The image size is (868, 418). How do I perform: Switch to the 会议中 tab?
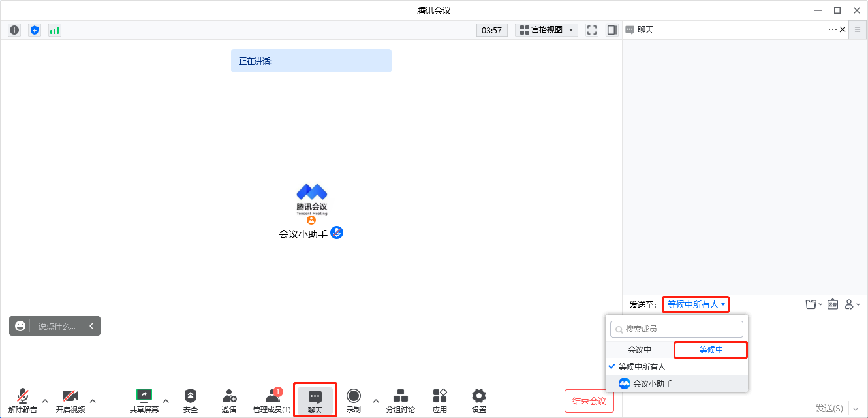pos(640,350)
